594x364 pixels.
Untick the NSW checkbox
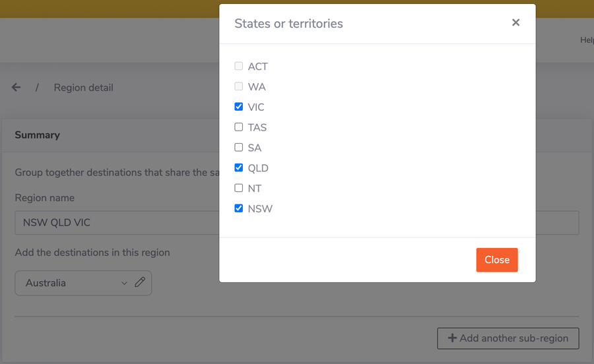[239, 208]
